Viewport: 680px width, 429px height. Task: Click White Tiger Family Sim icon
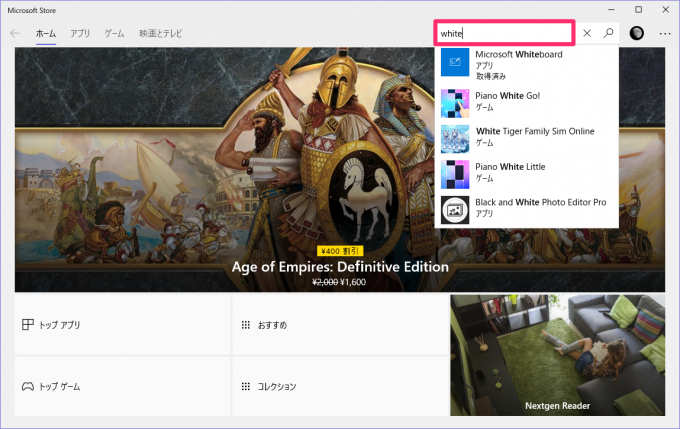[x=455, y=139]
